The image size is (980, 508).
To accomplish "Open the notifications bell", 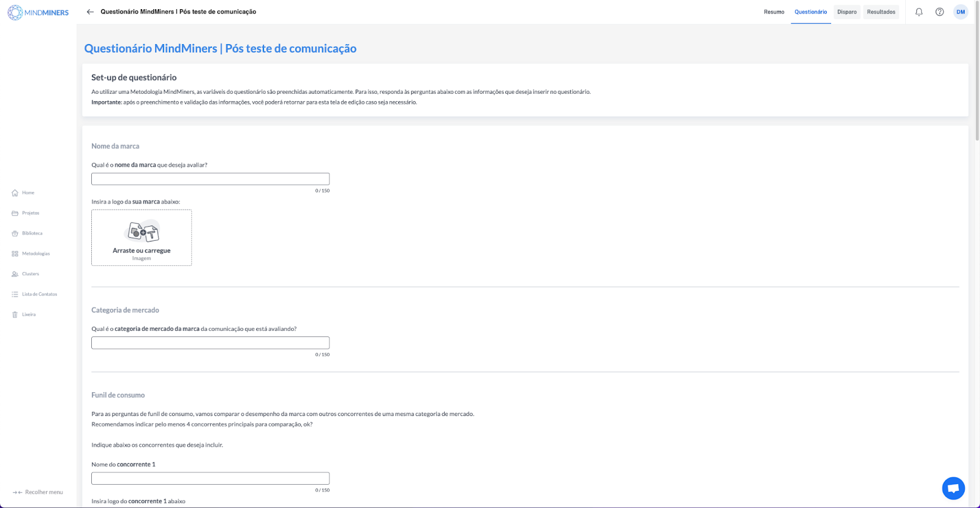I will point(919,12).
